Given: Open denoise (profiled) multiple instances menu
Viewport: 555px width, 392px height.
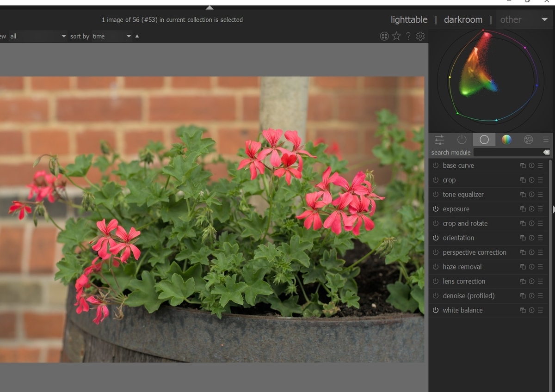Looking at the screenshot, I should coord(523,296).
